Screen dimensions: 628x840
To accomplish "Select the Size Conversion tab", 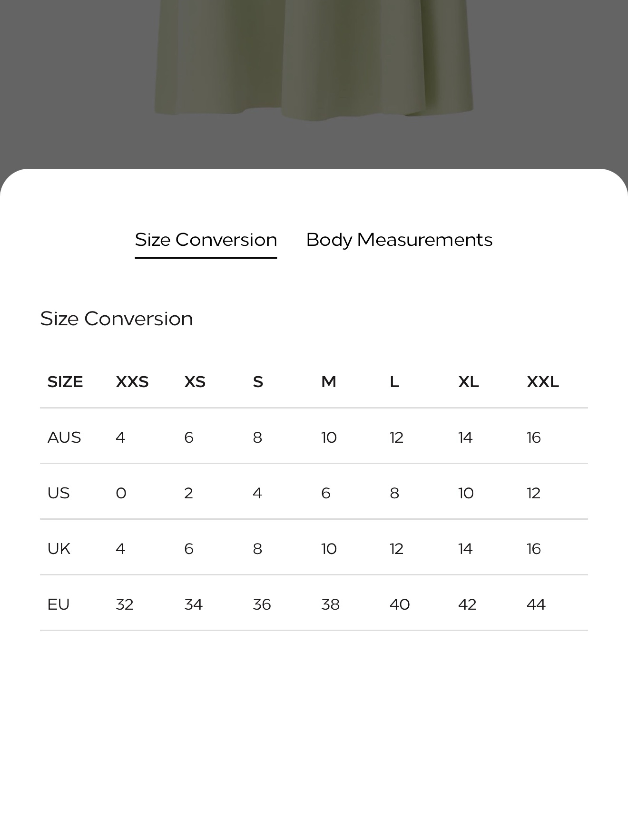I will click(x=206, y=240).
